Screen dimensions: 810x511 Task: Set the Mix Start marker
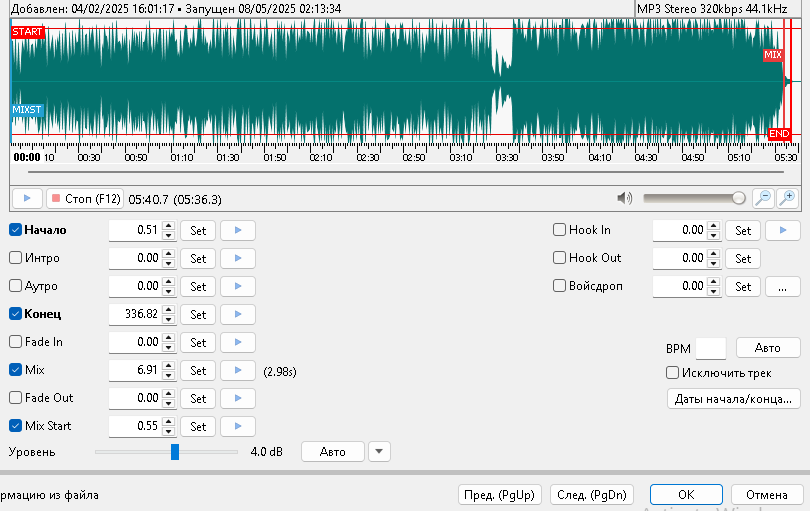198,426
